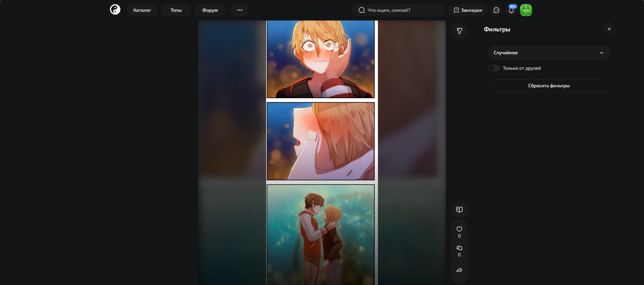644x285 pixels.
Task: Open the chat messages icon
Action: coord(496,10)
